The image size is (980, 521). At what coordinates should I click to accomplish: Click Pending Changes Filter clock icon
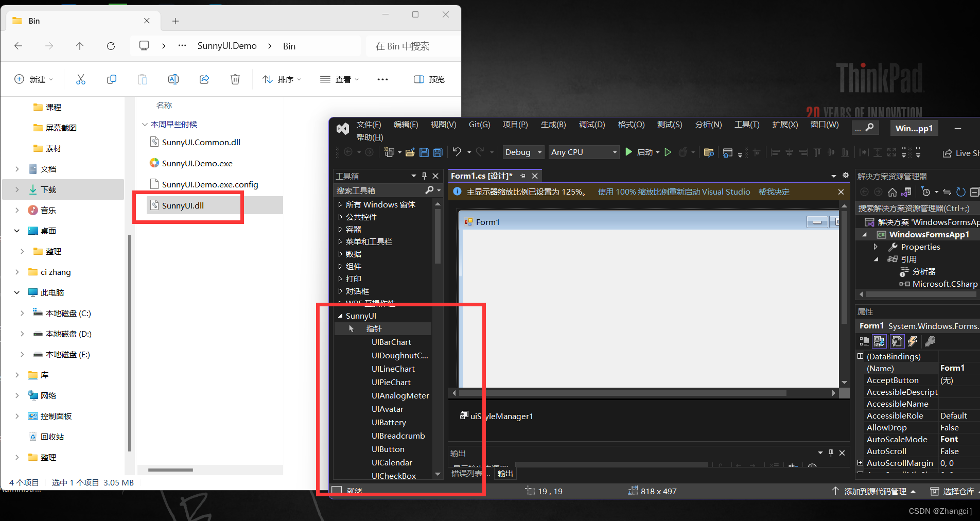click(x=926, y=192)
